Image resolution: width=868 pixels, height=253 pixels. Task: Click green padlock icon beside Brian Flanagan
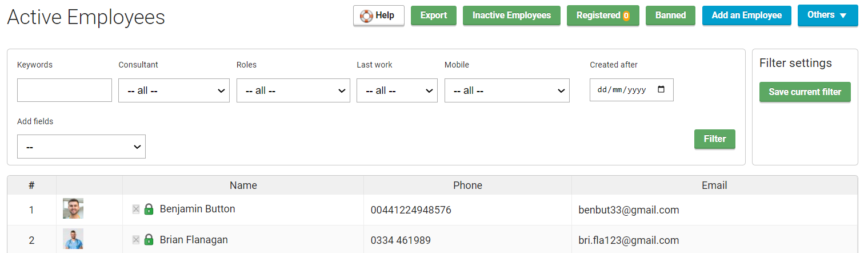coord(149,240)
